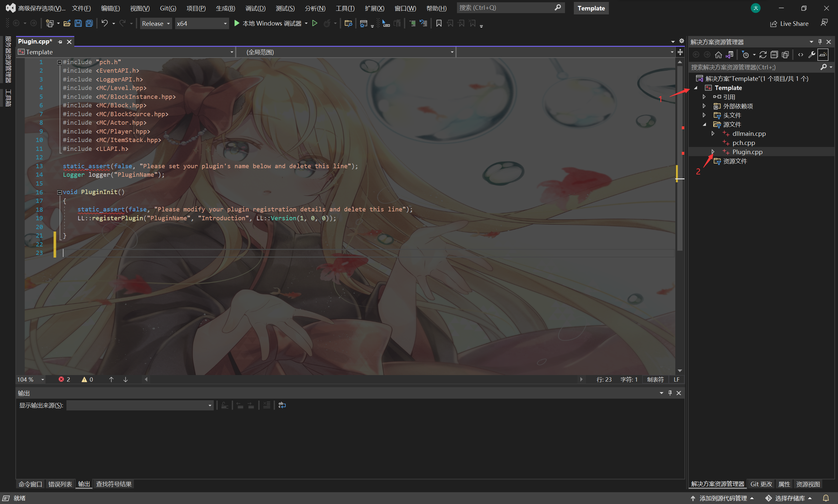Click the Find in Files icon
Viewport: 838px width, 504px height.
[x=348, y=24]
